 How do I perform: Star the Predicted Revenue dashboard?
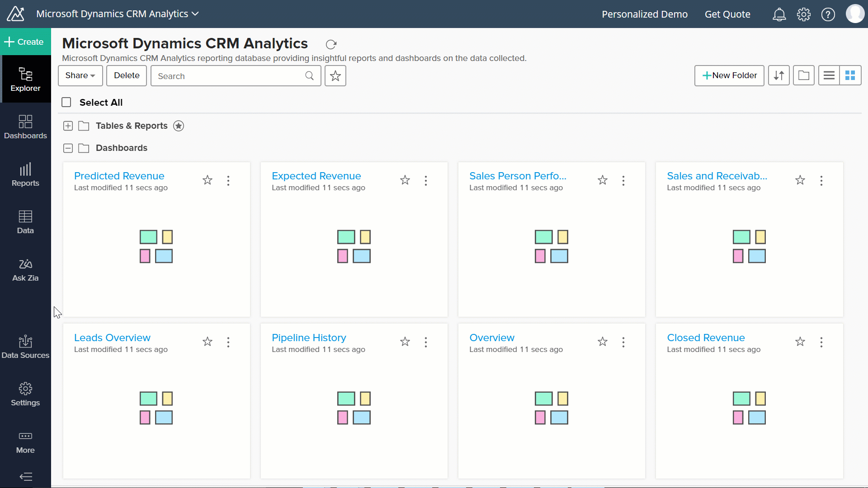(x=208, y=180)
